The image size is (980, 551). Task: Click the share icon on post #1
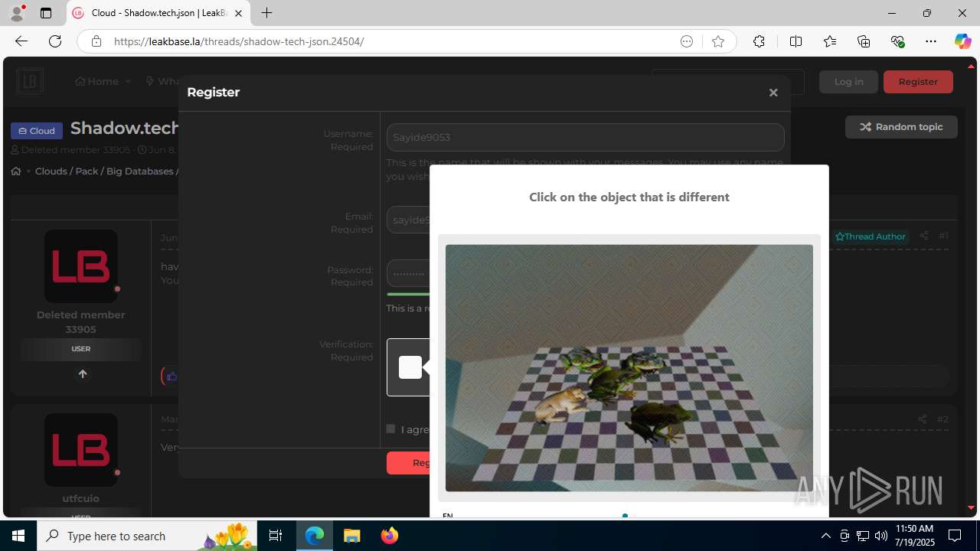coord(923,236)
